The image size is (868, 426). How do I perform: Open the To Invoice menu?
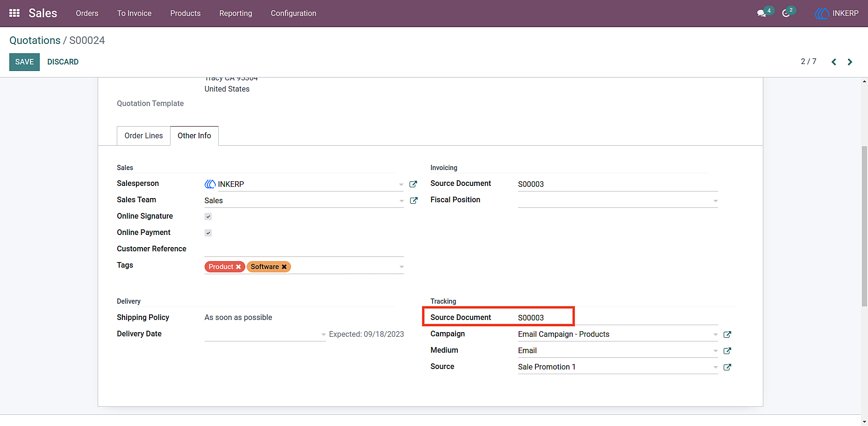point(134,13)
